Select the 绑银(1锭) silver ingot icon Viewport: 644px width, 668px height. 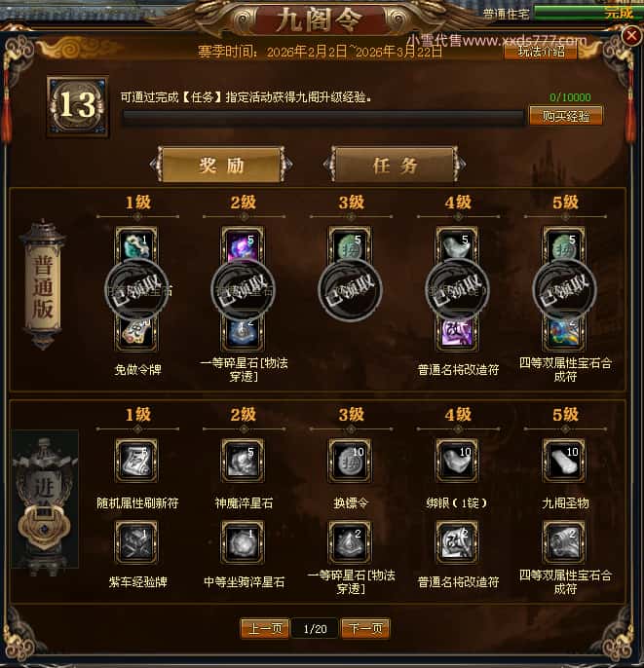[457, 461]
